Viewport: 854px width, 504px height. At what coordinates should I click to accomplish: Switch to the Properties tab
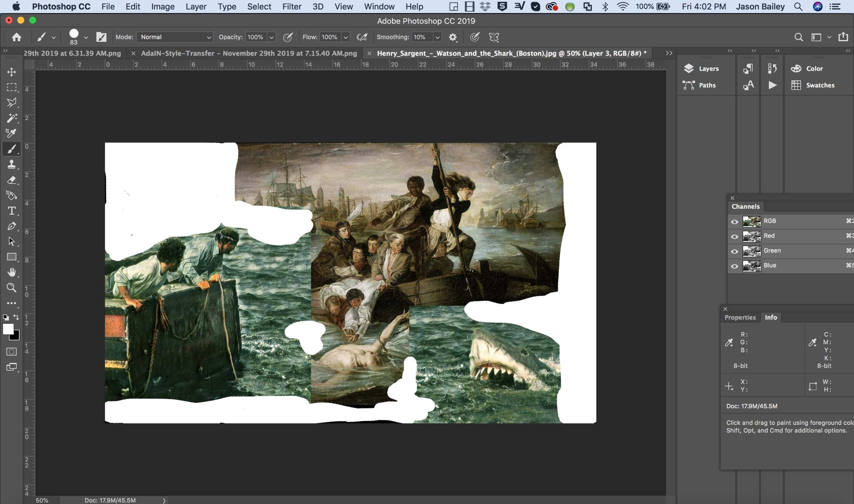[740, 317]
